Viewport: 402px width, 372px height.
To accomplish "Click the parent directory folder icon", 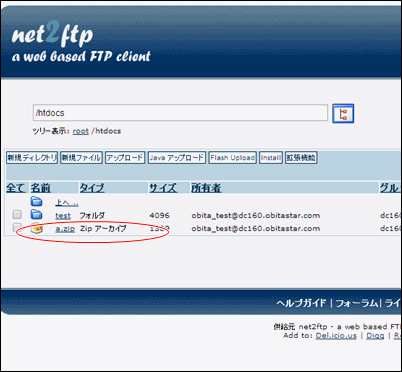I will [x=36, y=201].
